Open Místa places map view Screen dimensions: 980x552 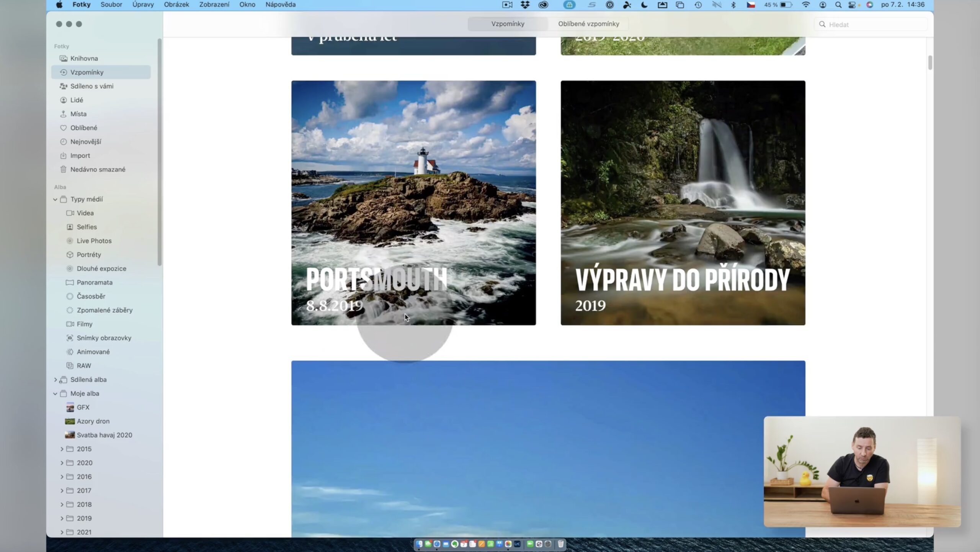pyautogui.click(x=78, y=114)
